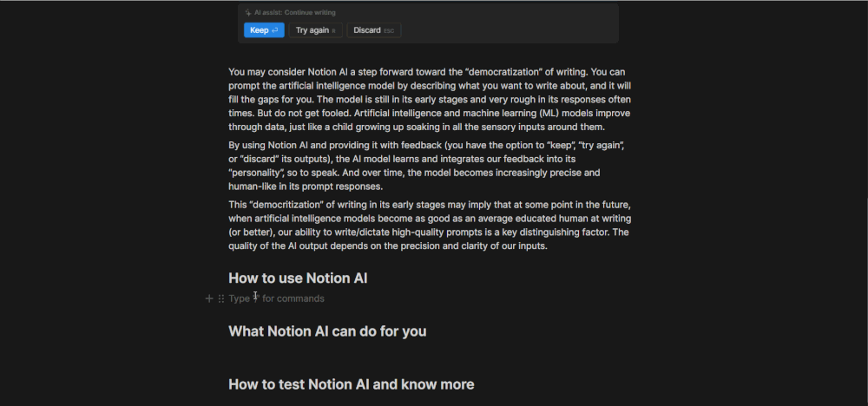Click paragraph starting 'You may consider Notion AI'
Viewport: 868px width, 406px height.
click(x=430, y=100)
